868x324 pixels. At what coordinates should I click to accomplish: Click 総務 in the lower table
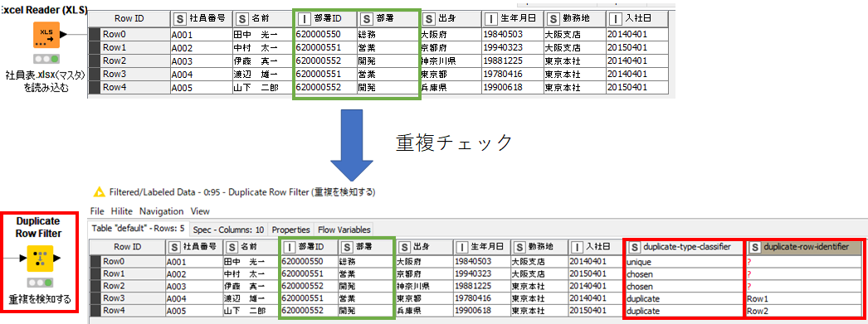[366, 261]
